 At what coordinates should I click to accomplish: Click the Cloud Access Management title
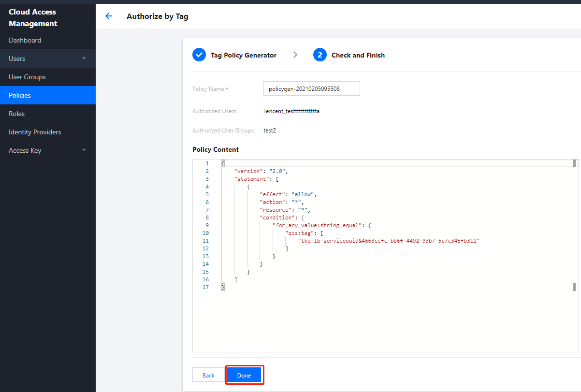[x=33, y=17]
